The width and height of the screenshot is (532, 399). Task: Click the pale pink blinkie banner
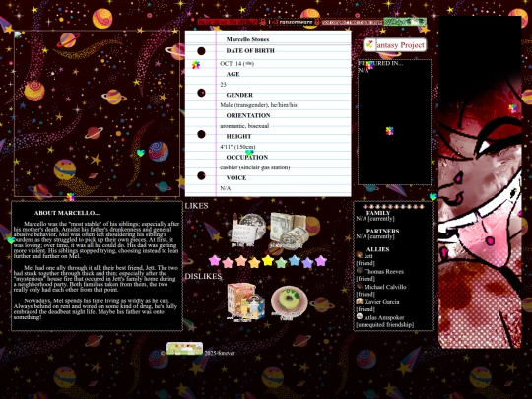pyautogui.click(x=352, y=22)
